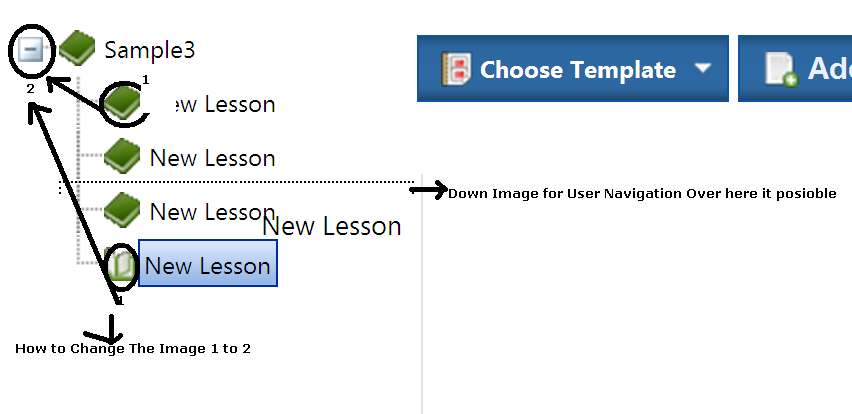Click the Sample3 green book icon
852x414 pixels.
pos(76,47)
